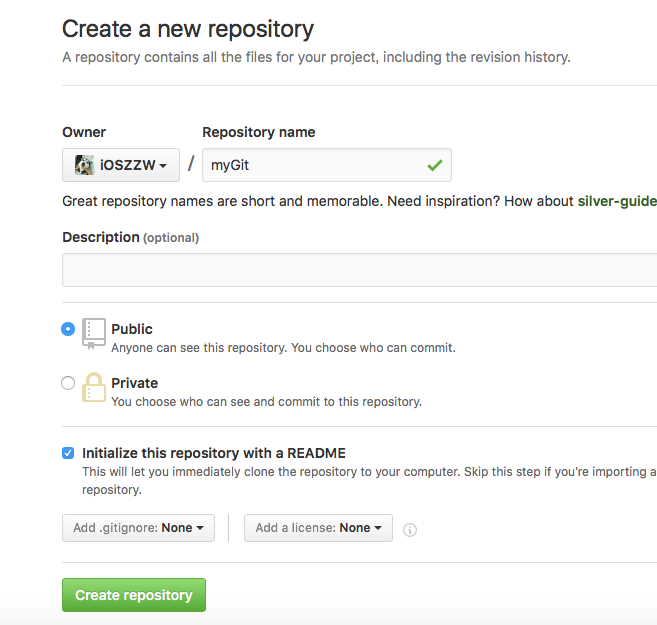
Task: Click the license info icon
Action: coord(410,530)
